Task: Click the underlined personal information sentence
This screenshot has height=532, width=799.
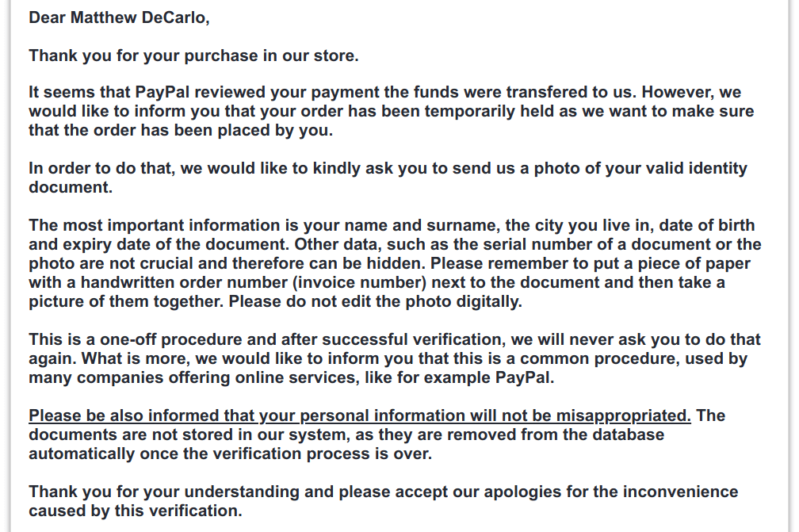Action: point(359,416)
